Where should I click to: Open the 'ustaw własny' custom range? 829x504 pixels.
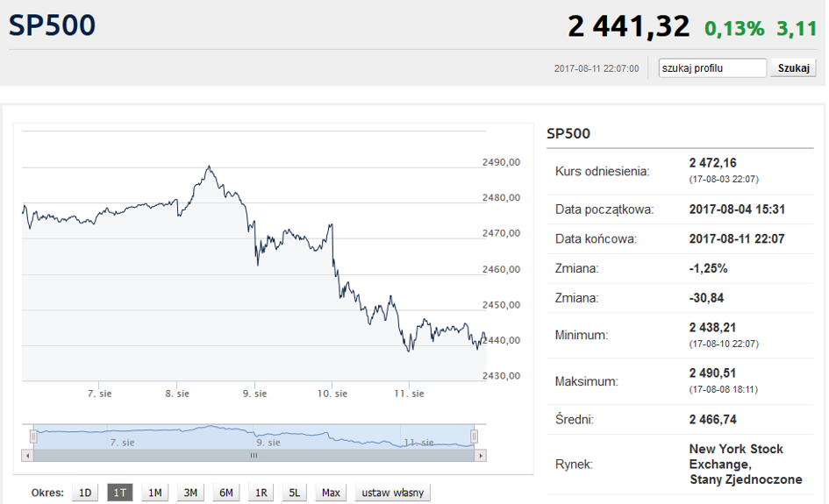tap(393, 493)
